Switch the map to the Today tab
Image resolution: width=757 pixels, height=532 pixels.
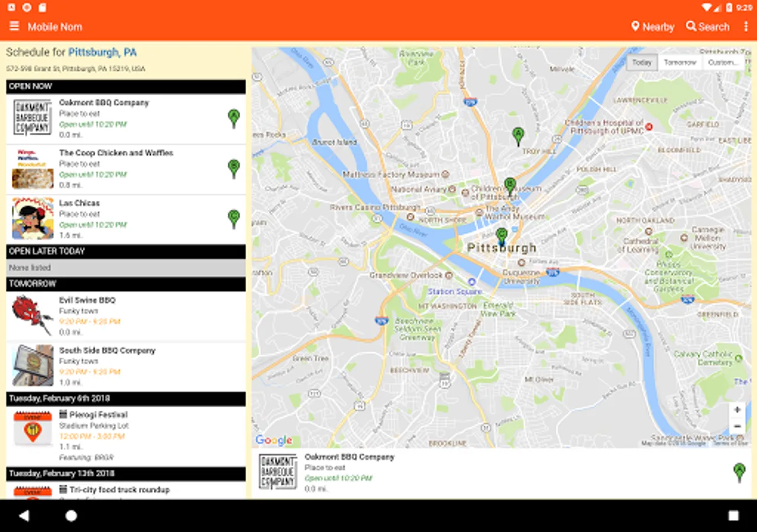[x=642, y=63]
